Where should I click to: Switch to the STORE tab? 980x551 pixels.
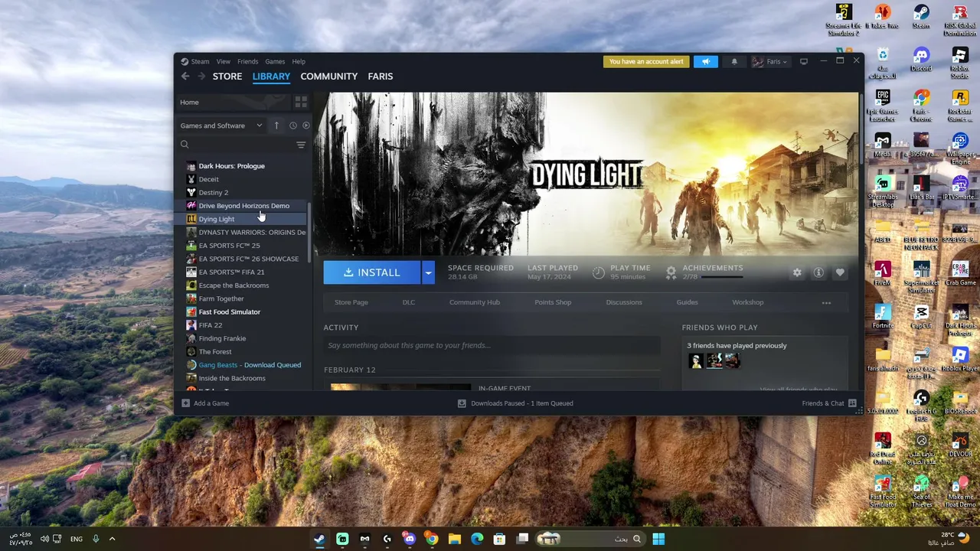coord(227,77)
